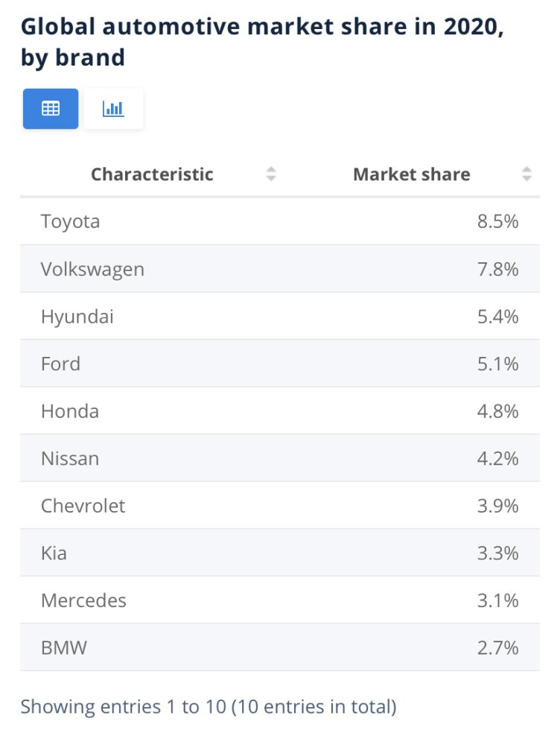This screenshot has height=745, width=560.
Task: Sort by Characteristic column arrows
Action: click(271, 174)
